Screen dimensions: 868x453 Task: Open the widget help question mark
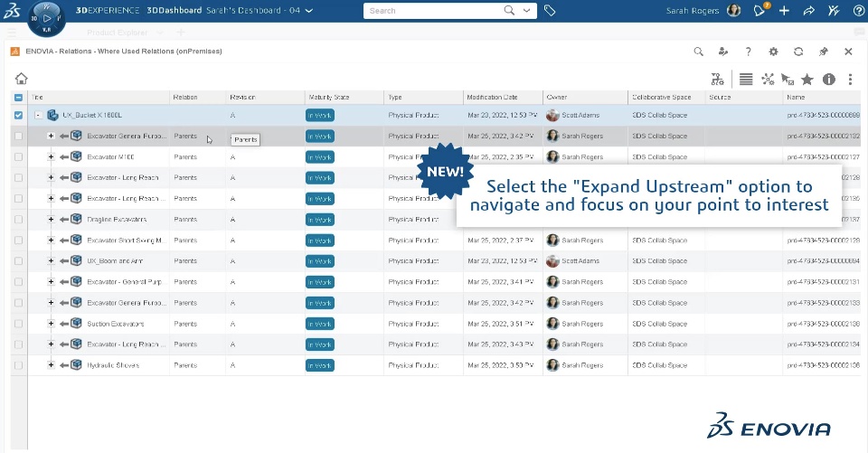pyautogui.click(x=749, y=52)
